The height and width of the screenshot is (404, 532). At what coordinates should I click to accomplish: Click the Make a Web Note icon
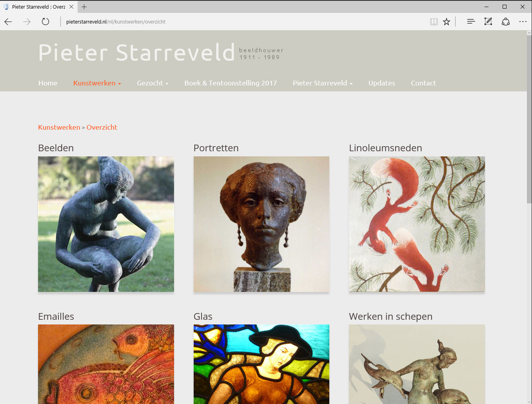pos(488,22)
